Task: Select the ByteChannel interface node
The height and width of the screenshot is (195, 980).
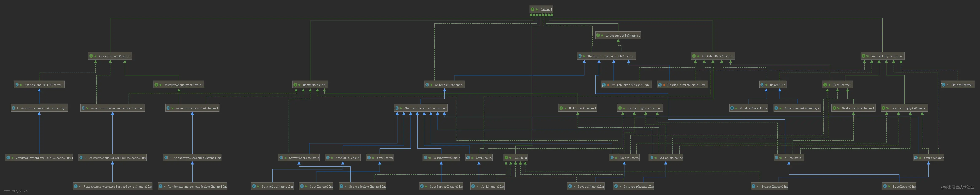Action: [837, 85]
